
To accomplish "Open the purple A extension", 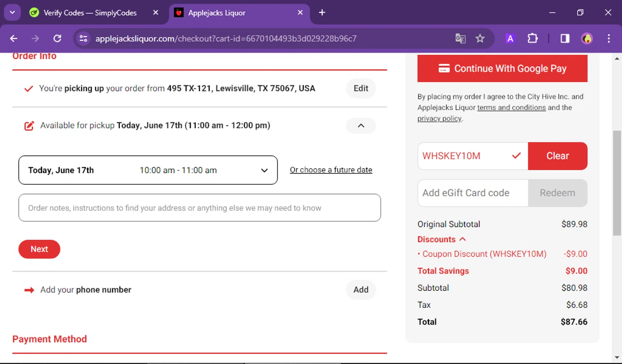I will coord(510,39).
